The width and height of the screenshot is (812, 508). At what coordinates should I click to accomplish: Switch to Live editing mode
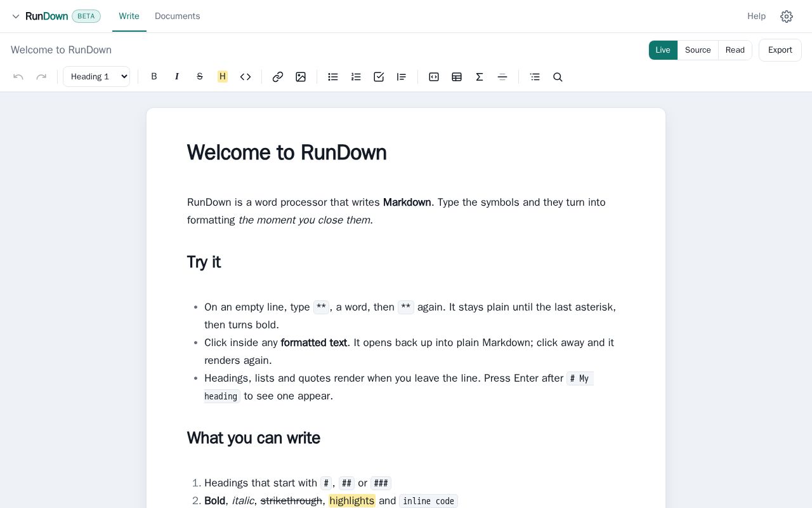pos(663,50)
